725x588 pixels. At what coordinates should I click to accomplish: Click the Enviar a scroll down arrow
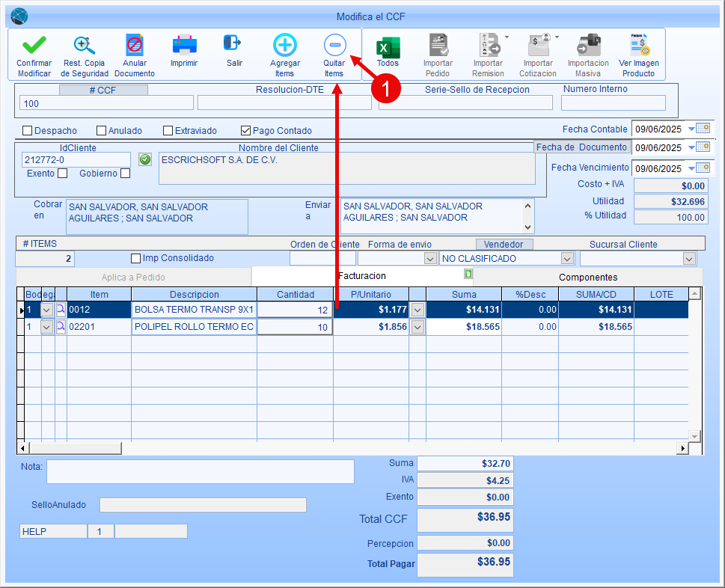click(528, 227)
